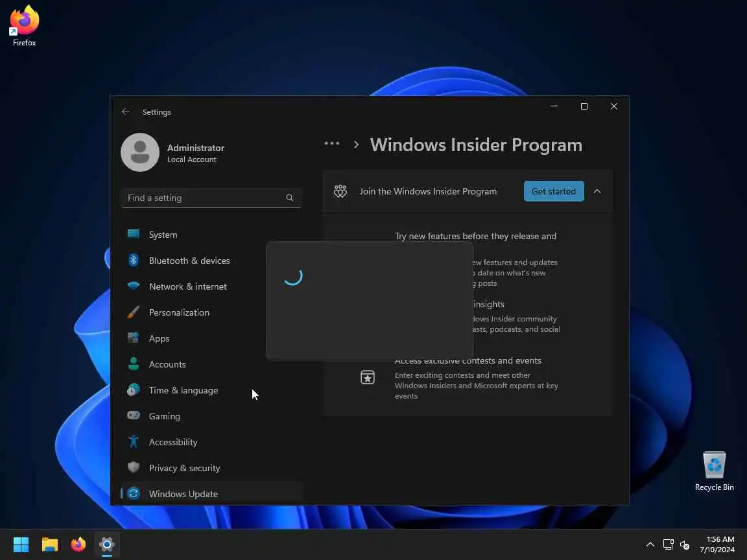Screen dimensions: 747x560
Task: Click the Settings gear taskbar icon
Action: (x=107, y=544)
